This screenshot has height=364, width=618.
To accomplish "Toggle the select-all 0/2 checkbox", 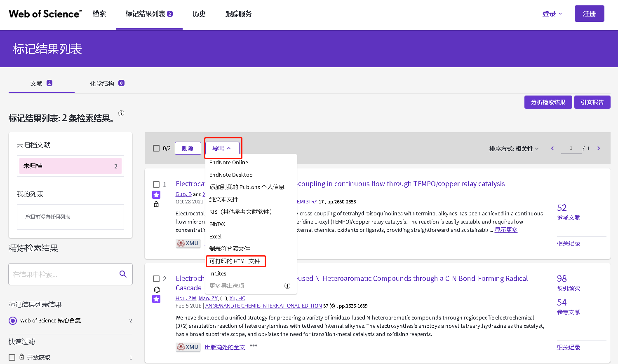I will pyautogui.click(x=156, y=148).
